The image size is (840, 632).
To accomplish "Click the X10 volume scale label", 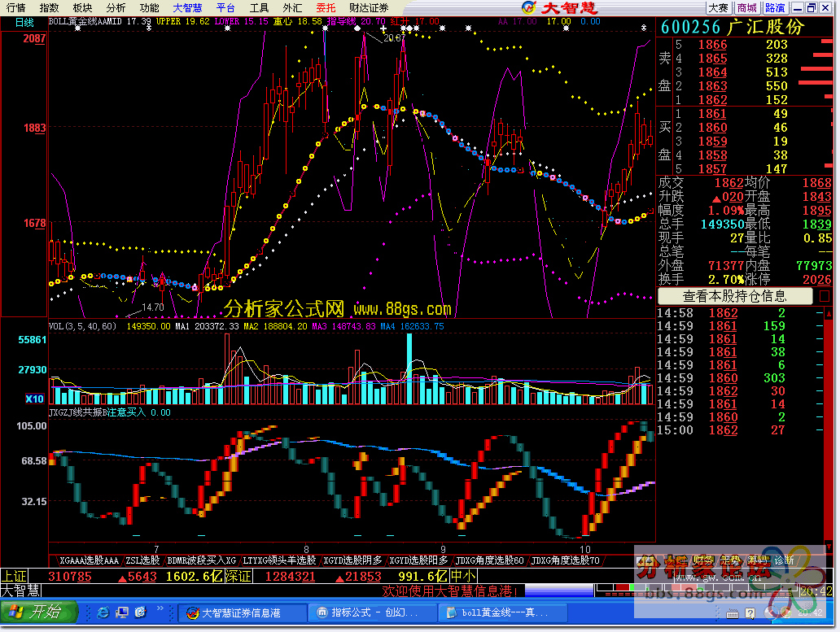I will point(35,399).
